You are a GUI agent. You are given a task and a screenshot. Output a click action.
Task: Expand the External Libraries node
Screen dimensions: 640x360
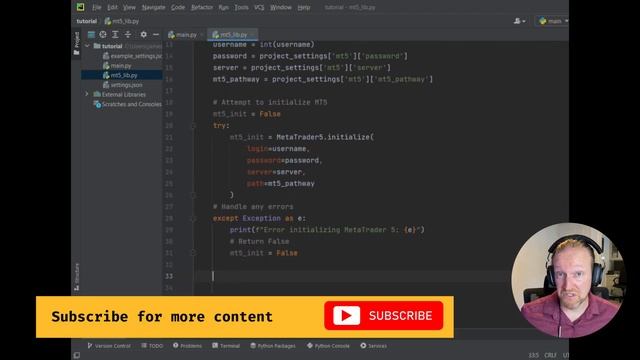point(87,94)
